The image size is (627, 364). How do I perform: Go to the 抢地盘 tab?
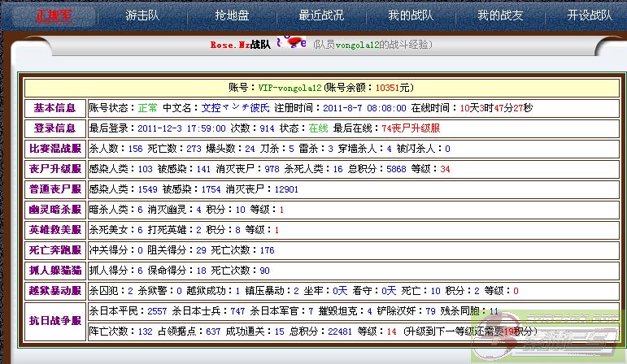click(231, 15)
